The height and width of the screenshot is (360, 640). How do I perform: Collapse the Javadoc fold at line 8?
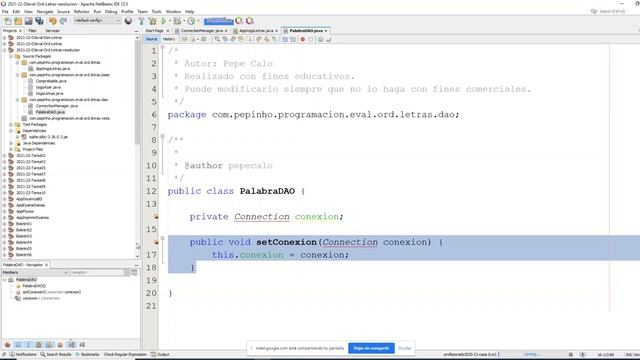point(162,136)
